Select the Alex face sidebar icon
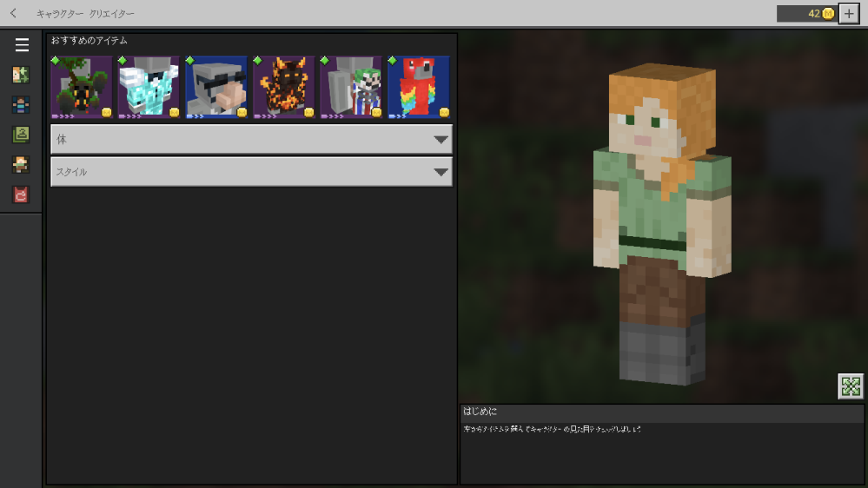 pos(21,164)
